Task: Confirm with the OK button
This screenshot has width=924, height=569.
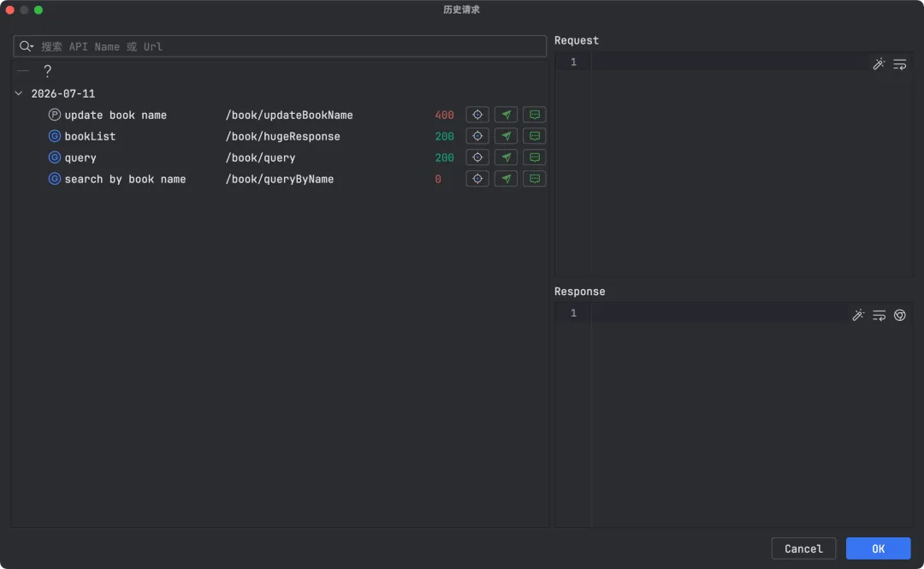Action: pyautogui.click(x=878, y=548)
